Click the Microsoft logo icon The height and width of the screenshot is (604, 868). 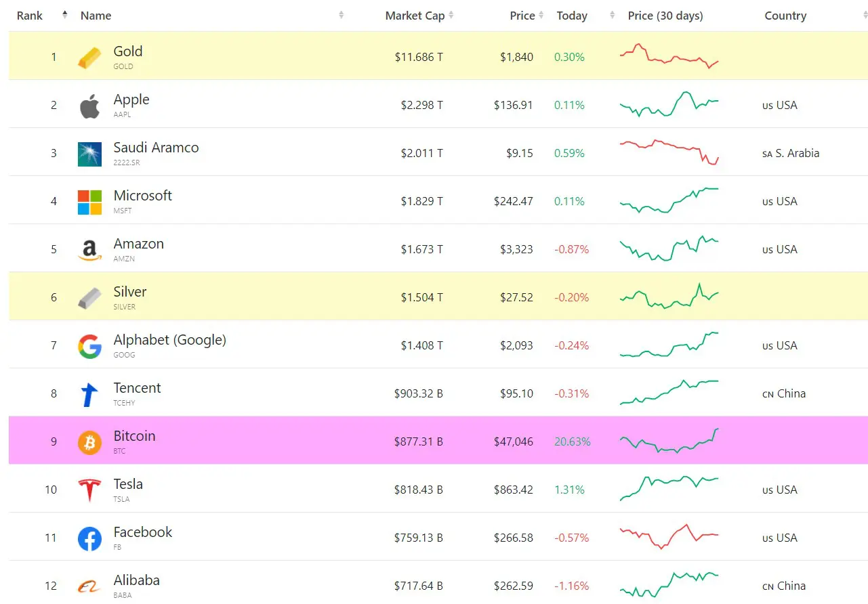[89, 202]
